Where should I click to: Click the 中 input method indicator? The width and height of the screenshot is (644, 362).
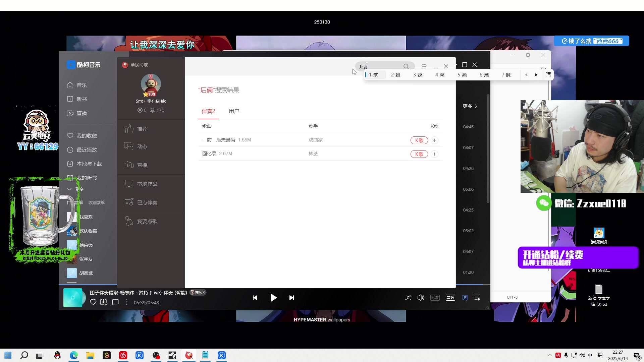(590, 355)
